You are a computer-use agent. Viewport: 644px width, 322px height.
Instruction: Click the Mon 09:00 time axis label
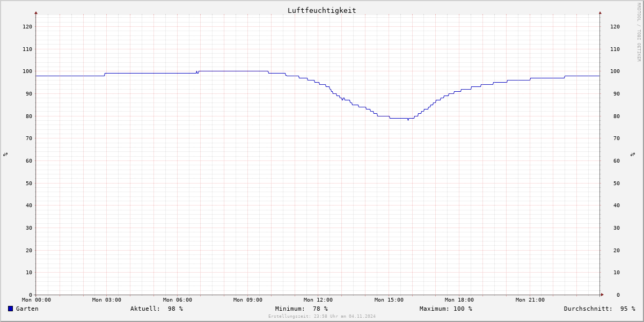click(248, 300)
